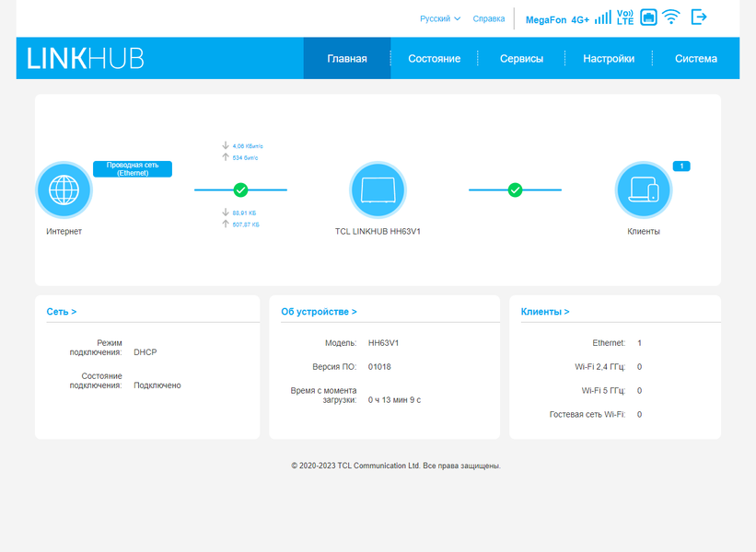This screenshot has height=552, width=756.
Task: Click the Wi-Fi 5 ГГц clients row label
Action: pyautogui.click(x=603, y=390)
